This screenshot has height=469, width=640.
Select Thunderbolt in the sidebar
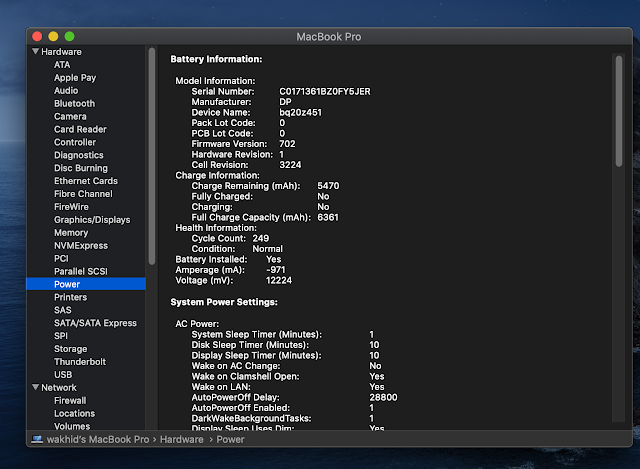click(x=80, y=362)
